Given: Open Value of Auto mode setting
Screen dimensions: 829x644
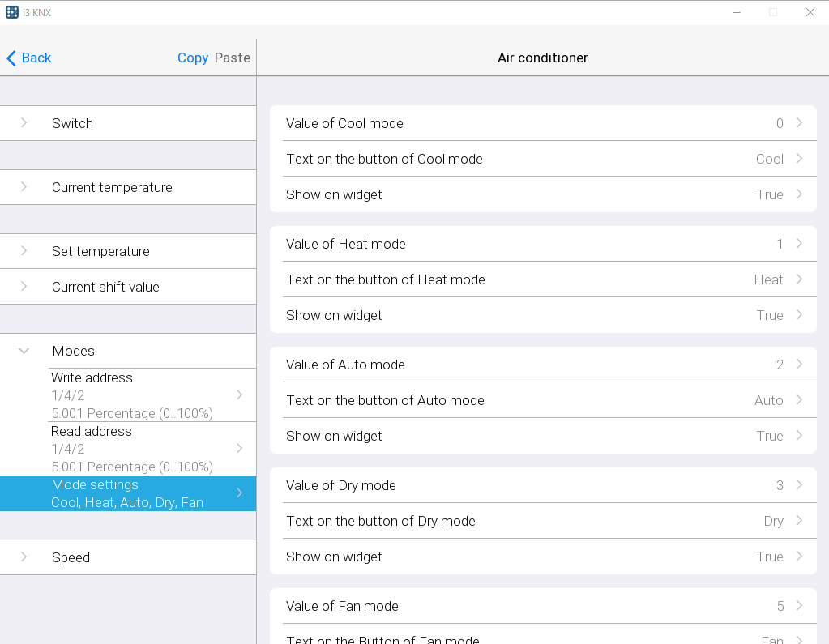Looking at the screenshot, I should [543, 365].
